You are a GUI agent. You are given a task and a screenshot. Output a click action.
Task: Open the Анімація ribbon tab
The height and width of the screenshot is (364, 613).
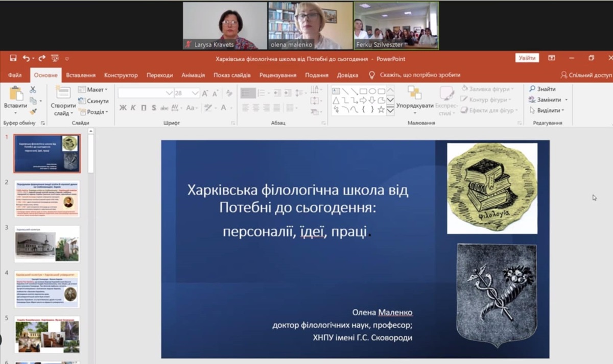click(x=193, y=75)
